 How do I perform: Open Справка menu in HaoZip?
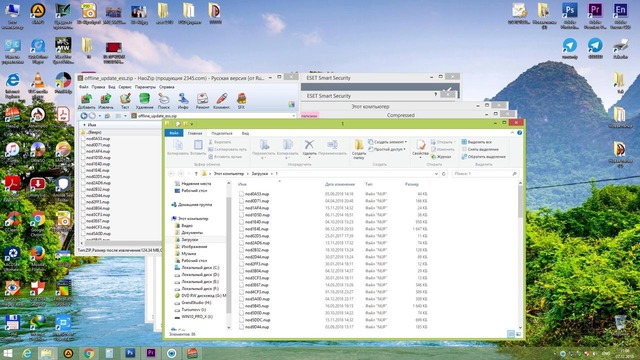pyautogui.click(x=167, y=87)
